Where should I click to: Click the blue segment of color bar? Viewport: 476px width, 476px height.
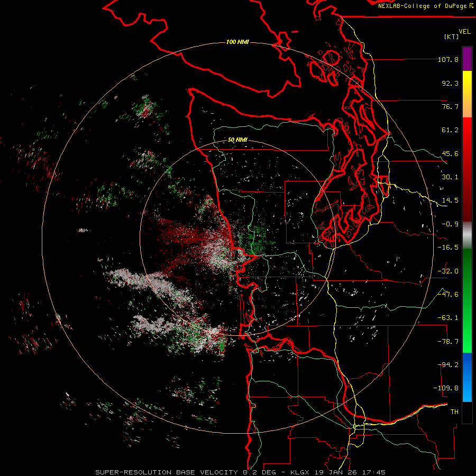[467, 377]
